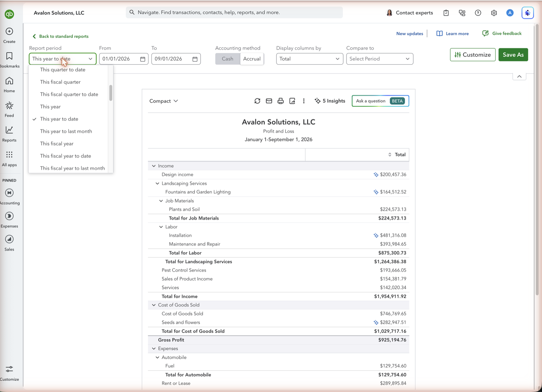Open Display columns by Total dropdown

click(310, 59)
